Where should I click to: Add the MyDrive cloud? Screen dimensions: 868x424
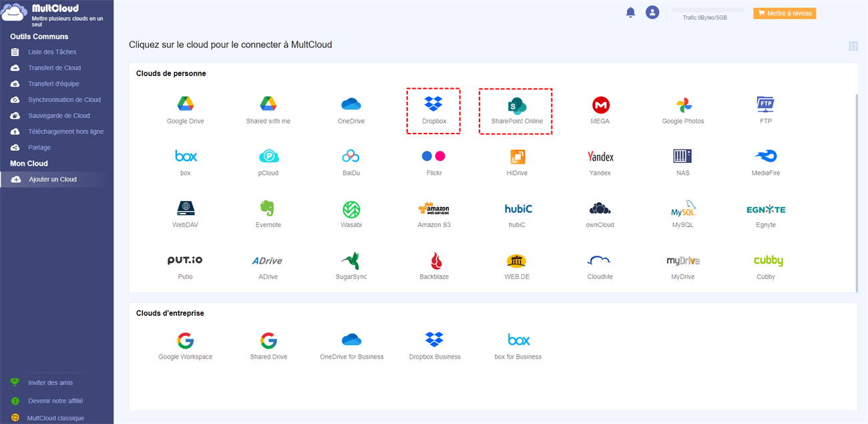(682, 266)
